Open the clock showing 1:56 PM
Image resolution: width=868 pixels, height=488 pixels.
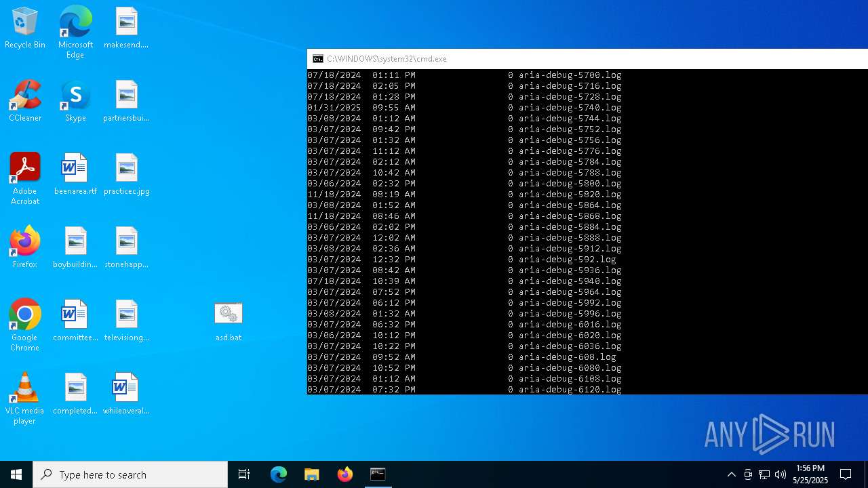(810, 474)
